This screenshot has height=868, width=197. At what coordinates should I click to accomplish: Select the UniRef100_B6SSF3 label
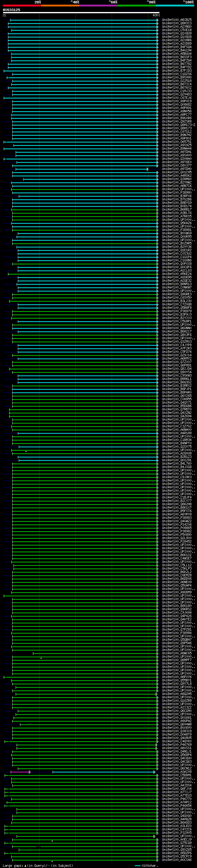point(177,57)
